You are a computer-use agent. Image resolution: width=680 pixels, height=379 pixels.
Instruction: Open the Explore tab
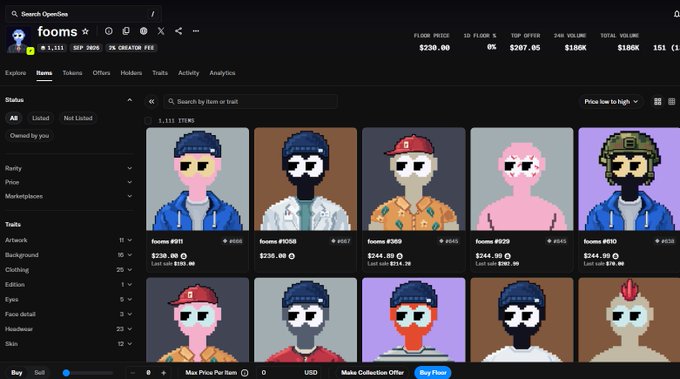coord(16,73)
